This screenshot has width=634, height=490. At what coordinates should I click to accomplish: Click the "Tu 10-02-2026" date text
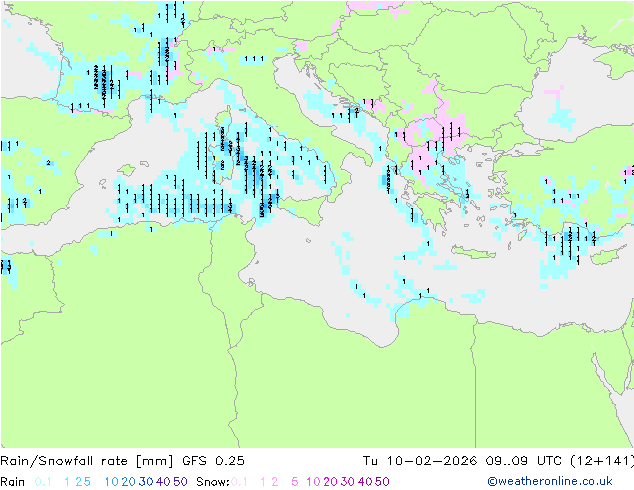pos(420,461)
